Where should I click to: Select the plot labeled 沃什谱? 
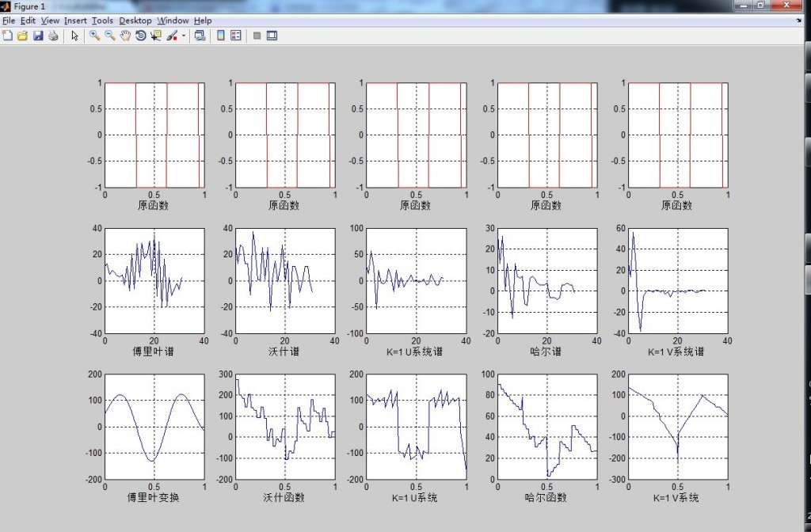point(285,281)
